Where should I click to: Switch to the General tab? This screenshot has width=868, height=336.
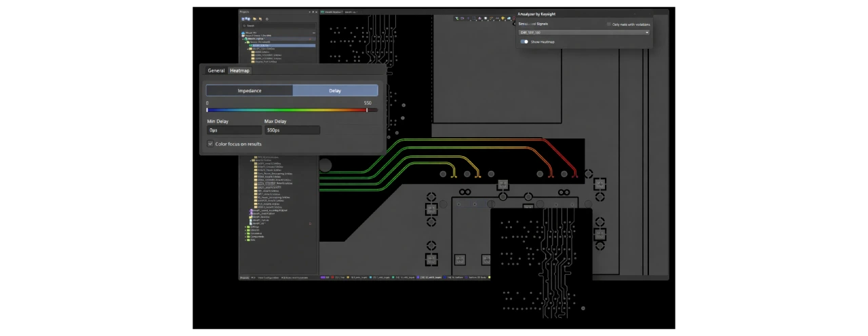[216, 71]
